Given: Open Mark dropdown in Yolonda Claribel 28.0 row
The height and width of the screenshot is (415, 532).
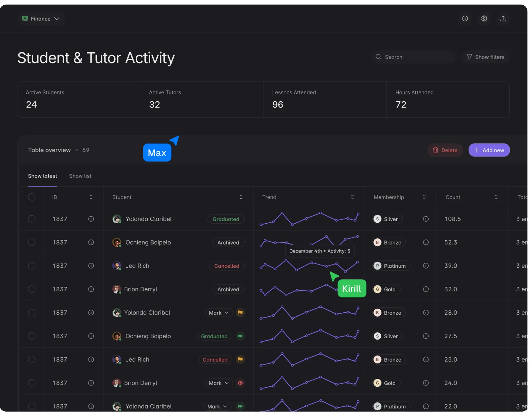Looking at the screenshot, I should point(218,313).
